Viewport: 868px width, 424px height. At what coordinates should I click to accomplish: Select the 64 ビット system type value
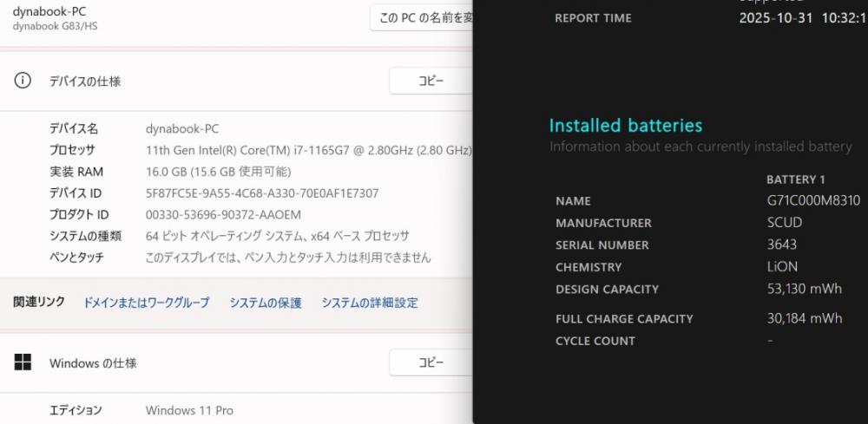[x=278, y=236]
